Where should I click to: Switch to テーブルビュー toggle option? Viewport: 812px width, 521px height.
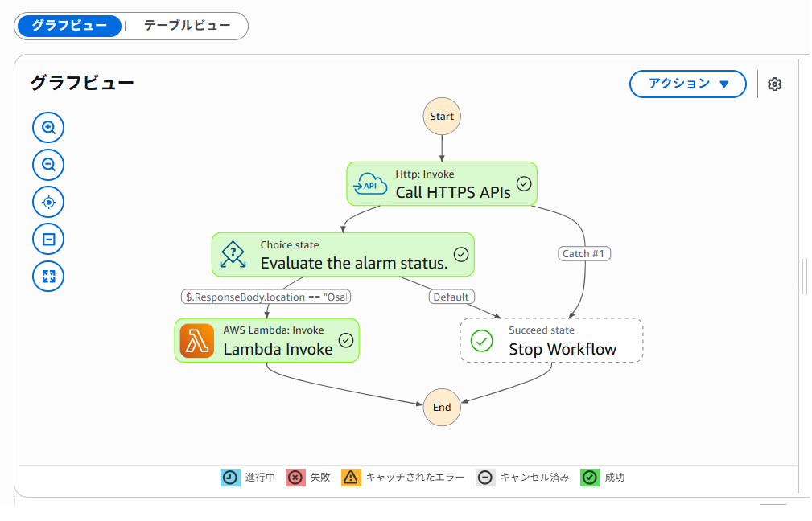tap(187, 26)
